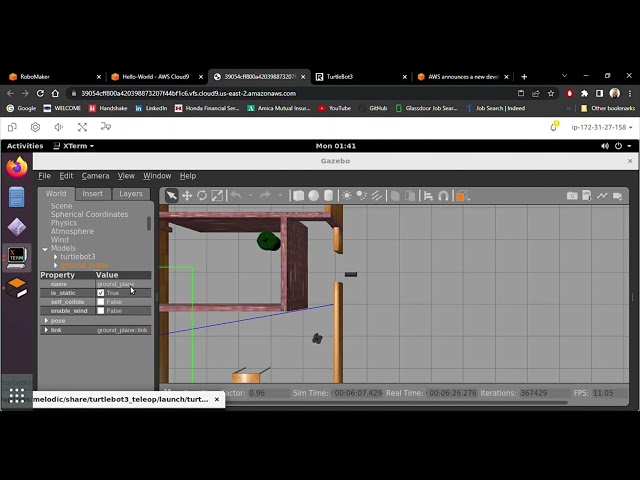Click the ground_plane name value field
Image resolution: width=640 pixels, height=480 pixels.
pos(123,284)
